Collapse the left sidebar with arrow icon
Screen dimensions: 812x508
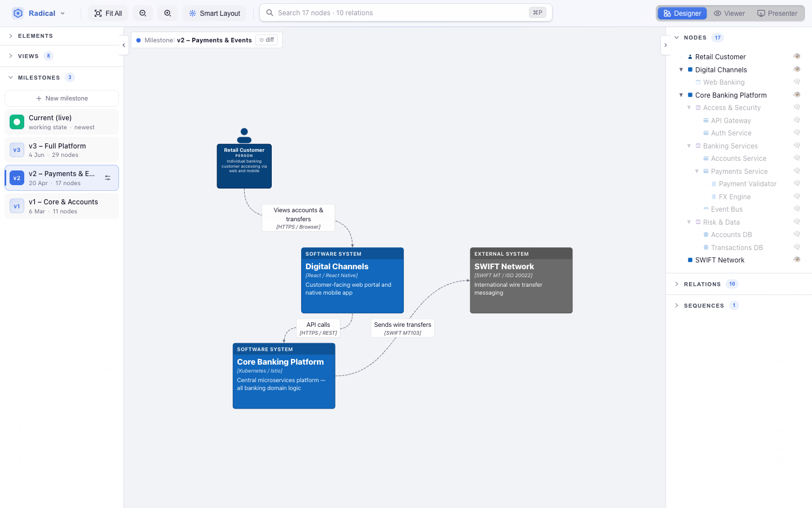coord(123,45)
